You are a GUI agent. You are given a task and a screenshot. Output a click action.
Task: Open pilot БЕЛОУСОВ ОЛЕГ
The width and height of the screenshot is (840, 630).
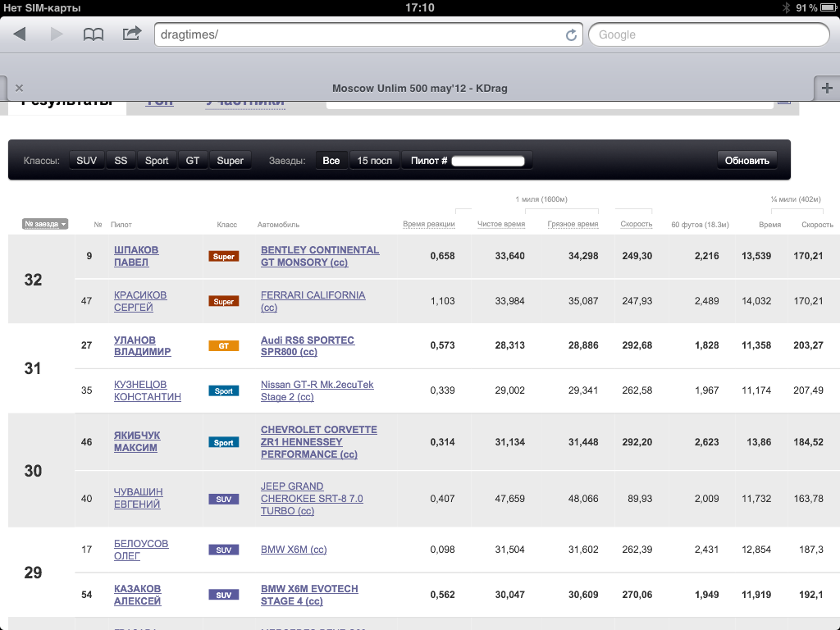141,550
